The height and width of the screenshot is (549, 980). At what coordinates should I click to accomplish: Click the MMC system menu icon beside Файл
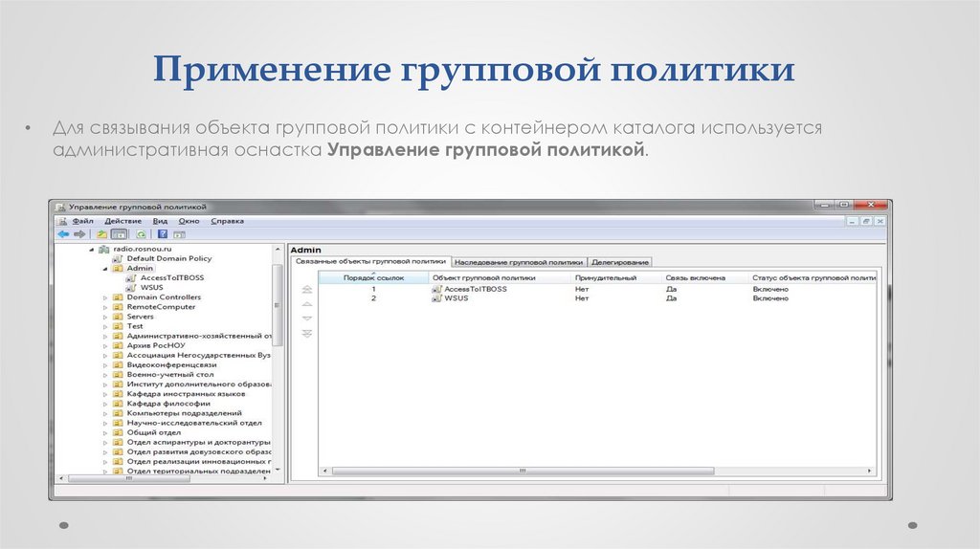pos(62,221)
